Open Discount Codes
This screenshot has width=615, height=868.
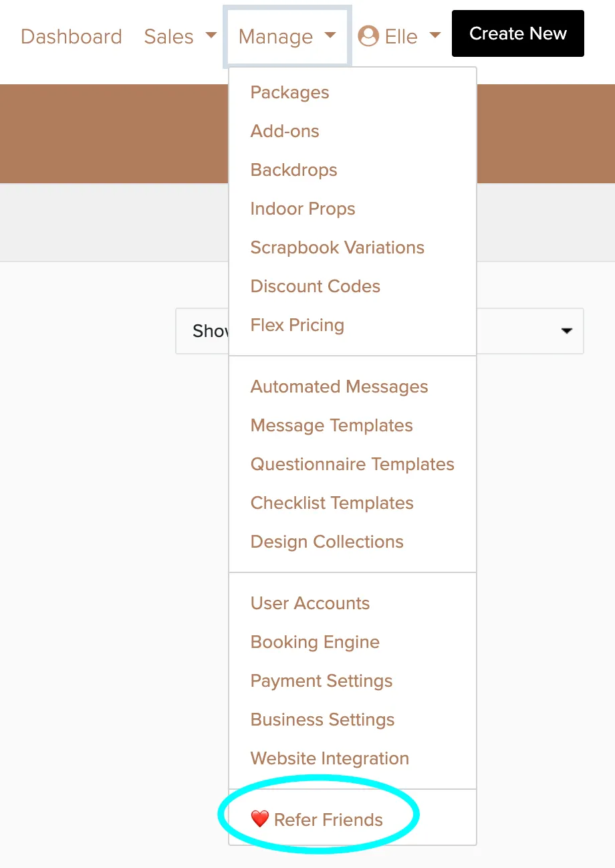coord(316,286)
